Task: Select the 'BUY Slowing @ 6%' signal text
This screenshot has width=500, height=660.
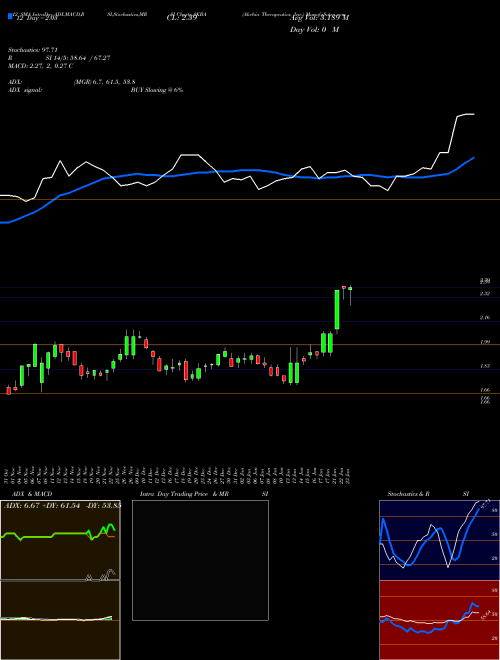Action: coord(157,90)
